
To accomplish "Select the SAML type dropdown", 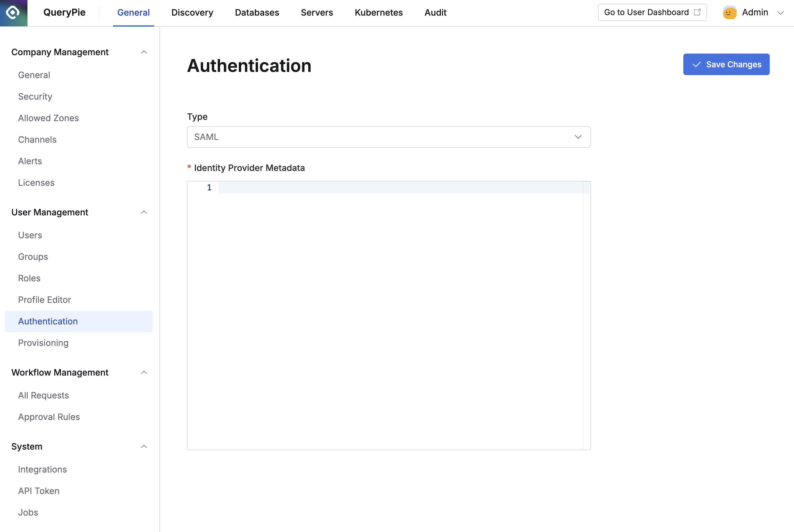I will click(388, 136).
